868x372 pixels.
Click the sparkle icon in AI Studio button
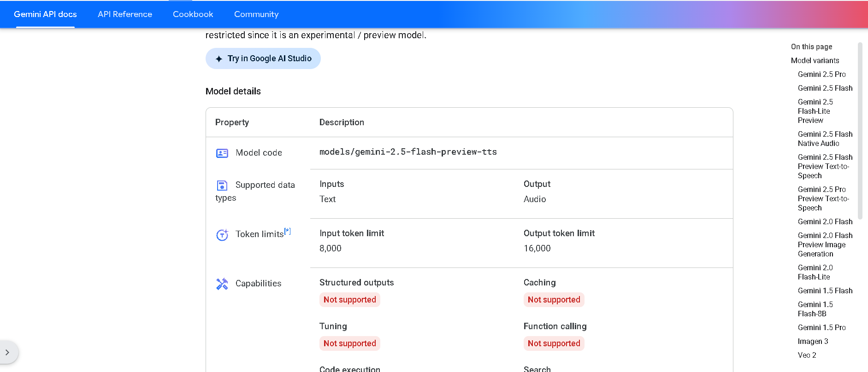219,59
